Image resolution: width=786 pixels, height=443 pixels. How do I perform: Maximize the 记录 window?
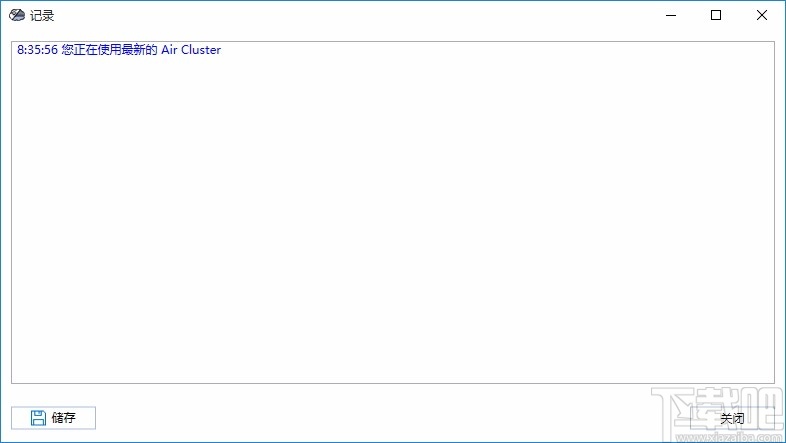716,15
